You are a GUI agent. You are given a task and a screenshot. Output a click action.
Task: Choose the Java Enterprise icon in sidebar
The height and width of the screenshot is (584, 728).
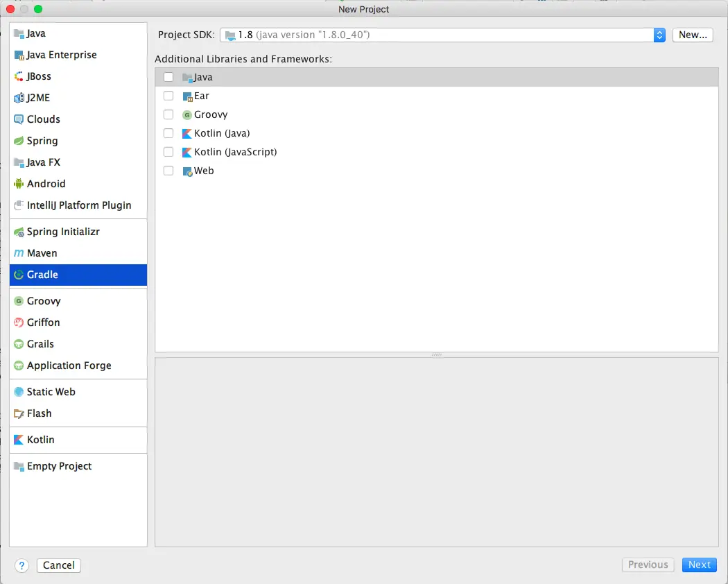(19, 55)
